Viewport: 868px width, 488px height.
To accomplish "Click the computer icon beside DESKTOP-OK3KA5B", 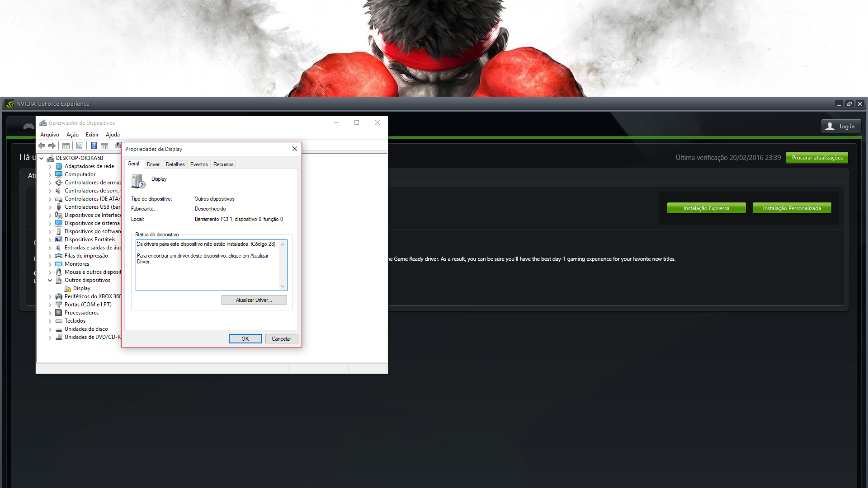I will [50, 158].
